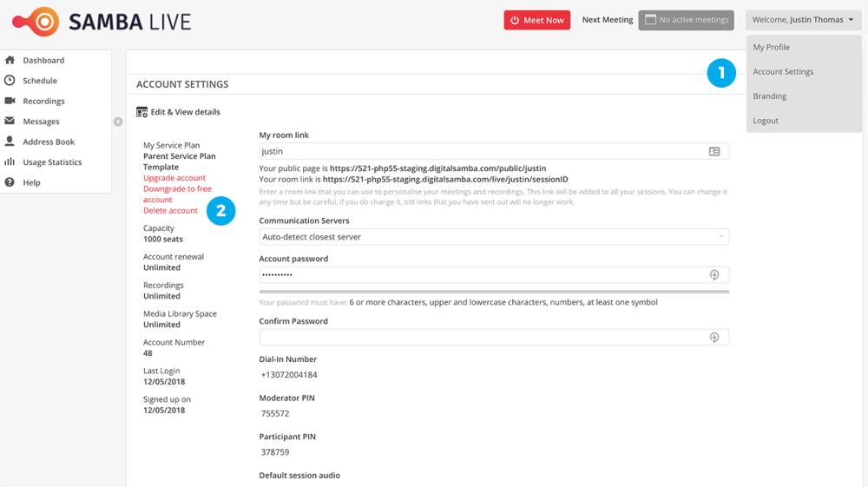Open the Communication Servers dropdown
Viewport: 868px width, 487px height.
click(494, 237)
